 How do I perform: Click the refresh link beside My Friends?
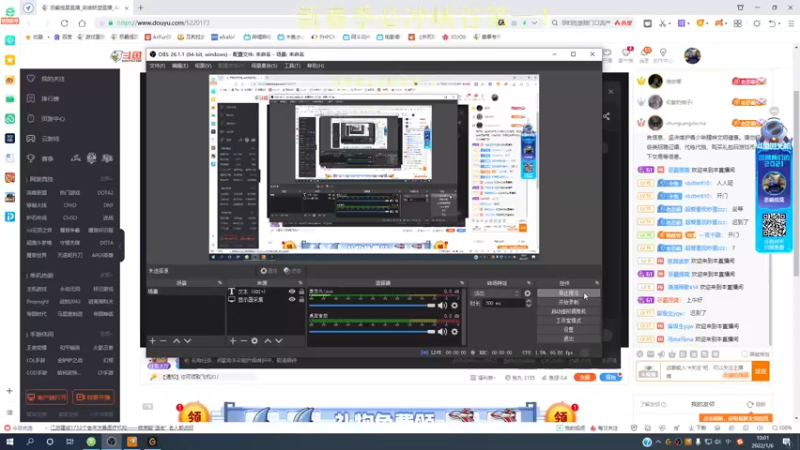(756, 404)
